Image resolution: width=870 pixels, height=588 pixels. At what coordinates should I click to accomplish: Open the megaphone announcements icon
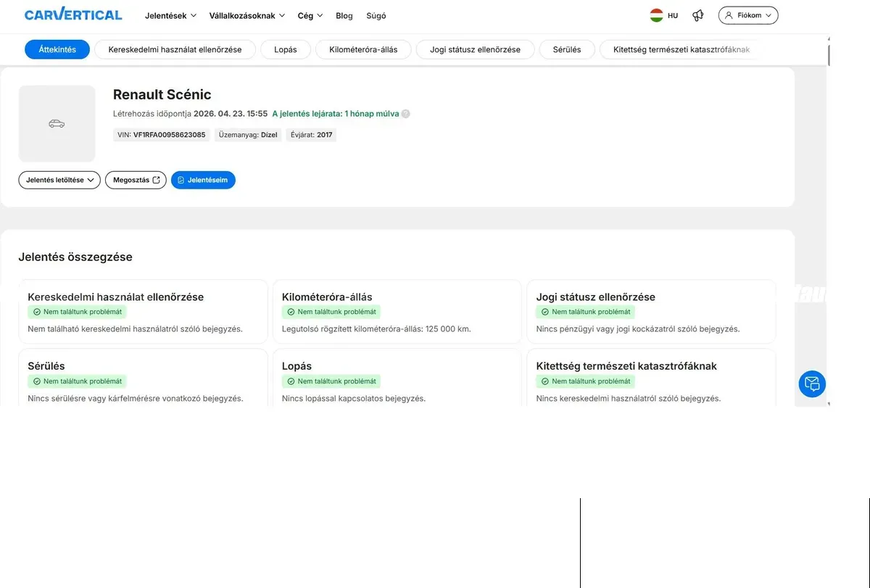[698, 15]
